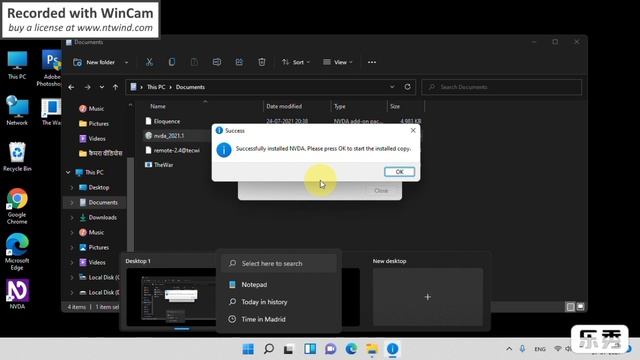Click the Select here to search field
This screenshot has width=640, height=360.
click(279, 264)
